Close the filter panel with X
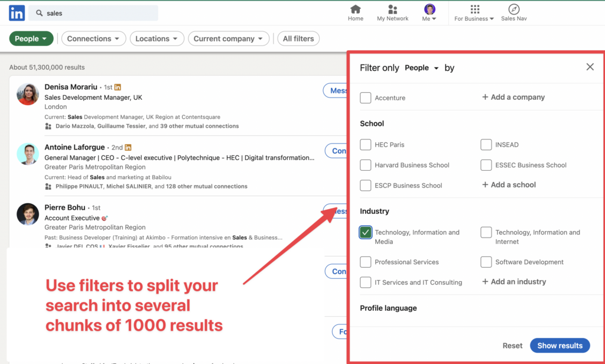Image resolution: width=605 pixels, height=364 pixels. tap(590, 67)
